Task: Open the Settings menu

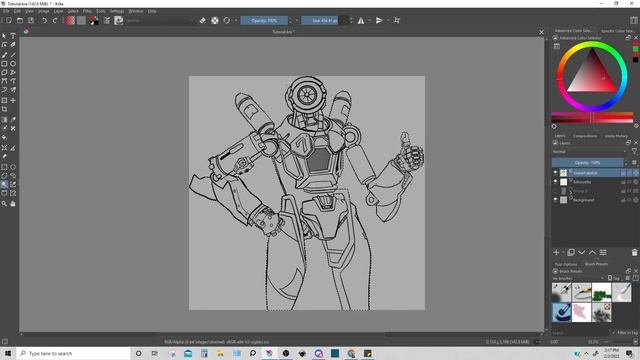Action: (117, 11)
